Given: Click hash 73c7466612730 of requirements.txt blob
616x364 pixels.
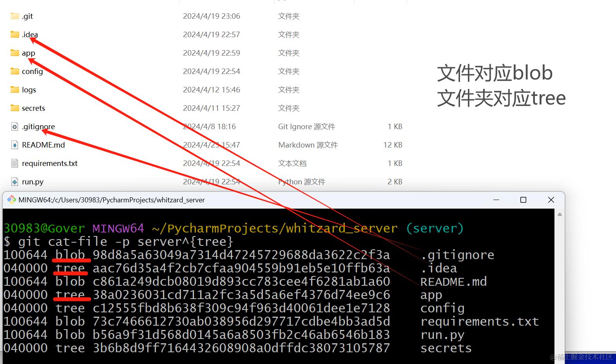Looking at the screenshot, I should coord(241,321).
